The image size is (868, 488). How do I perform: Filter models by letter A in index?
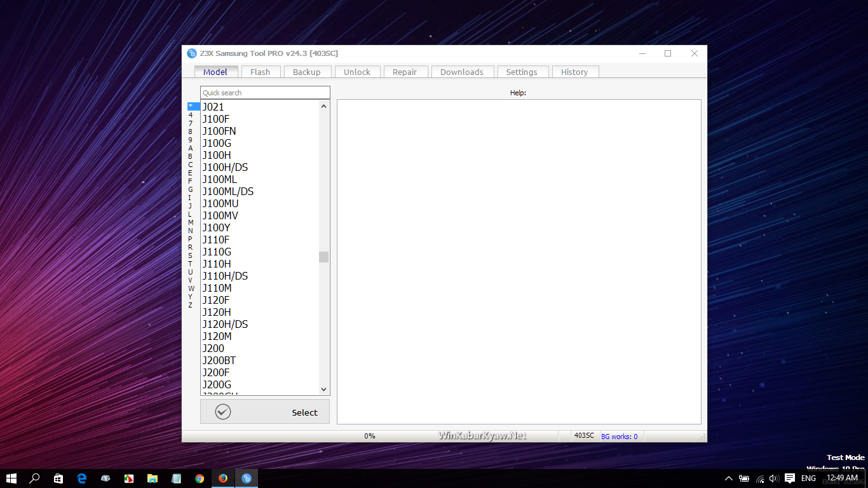190,148
